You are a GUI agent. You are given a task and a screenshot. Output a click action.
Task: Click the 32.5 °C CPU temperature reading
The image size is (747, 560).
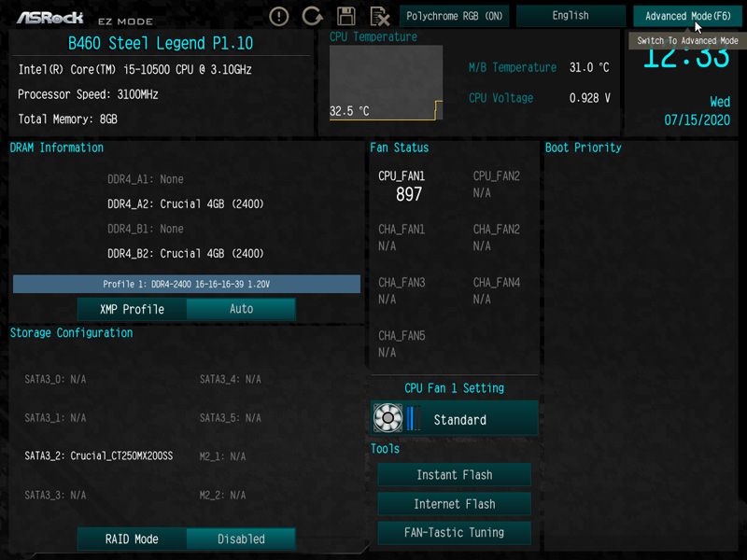[x=349, y=111]
